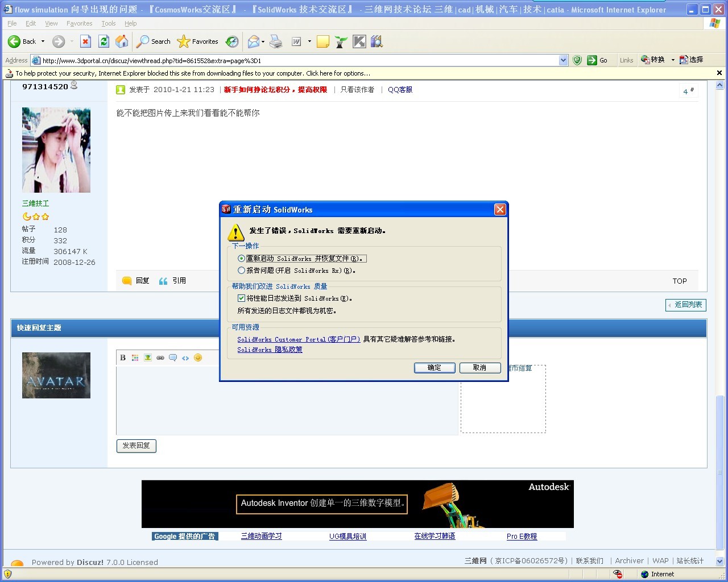728x582 pixels.
Task: Open the SolidWorks 隐私政策 link
Action: [x=270, y=350]
